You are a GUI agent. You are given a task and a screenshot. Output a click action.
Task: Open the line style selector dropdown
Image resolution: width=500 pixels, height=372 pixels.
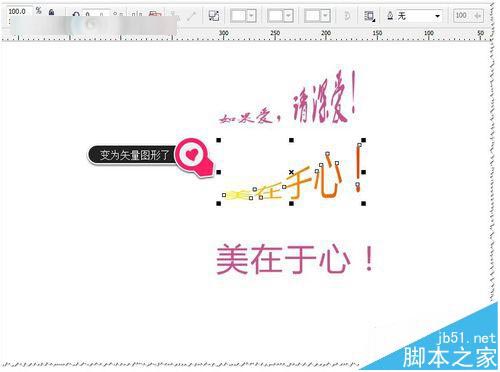click(280, 16)
